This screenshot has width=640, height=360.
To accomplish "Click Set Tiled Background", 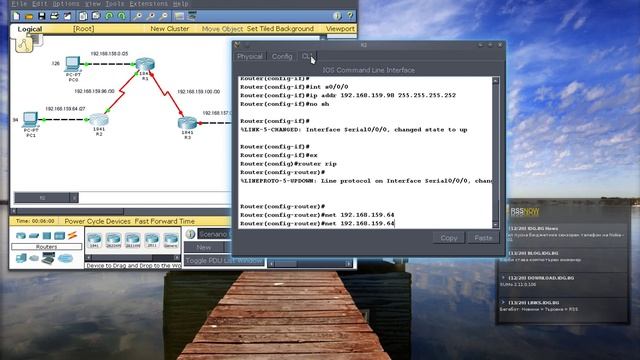I will pyautogui.click(x=280, y=29).
